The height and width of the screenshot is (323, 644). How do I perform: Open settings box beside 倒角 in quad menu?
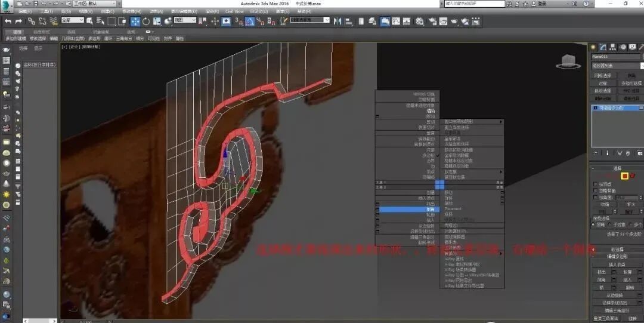coord(377,210)
